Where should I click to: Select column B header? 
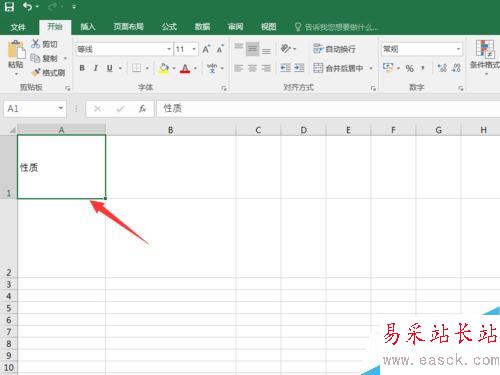pyautogui.click(x=170, y=130)
